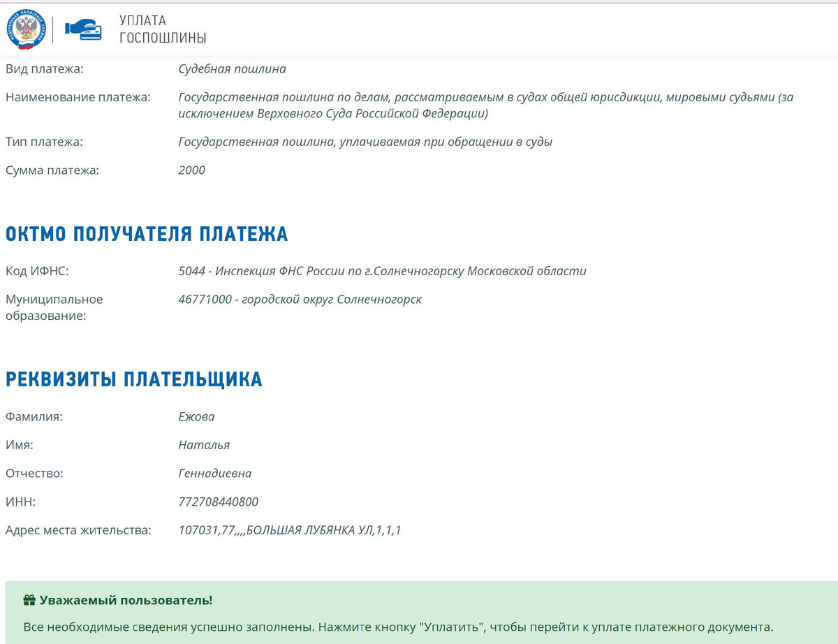Click the gift icon in the green notice

tap(29, 600)
